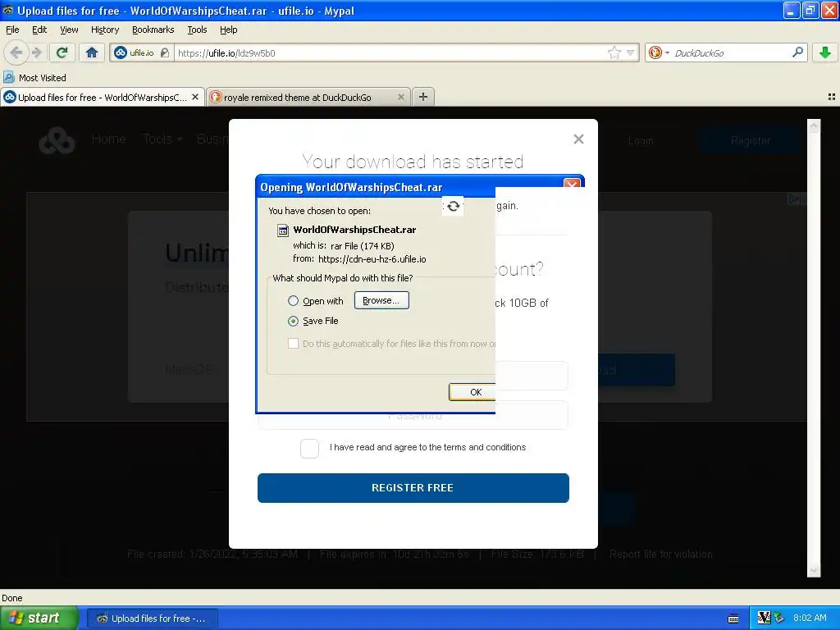Close the Upload files for free tab
This screenshot has height=630, width=840.
195,97
